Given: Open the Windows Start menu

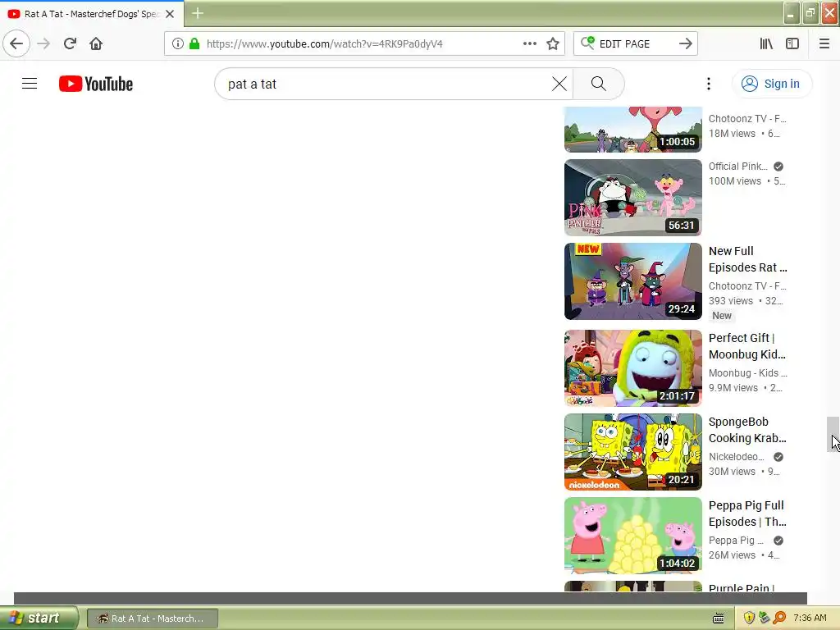Looking at the screenshot, I should point(39,618).
